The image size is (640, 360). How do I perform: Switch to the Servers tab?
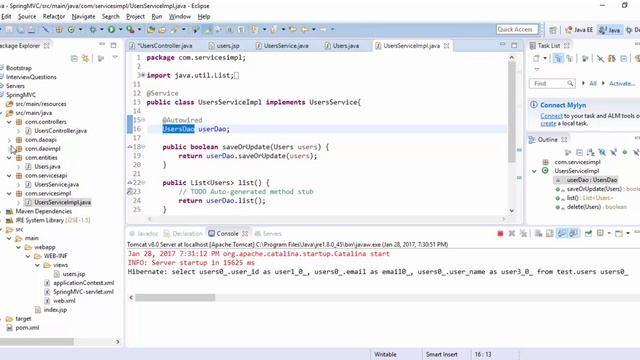pos(268,233)
